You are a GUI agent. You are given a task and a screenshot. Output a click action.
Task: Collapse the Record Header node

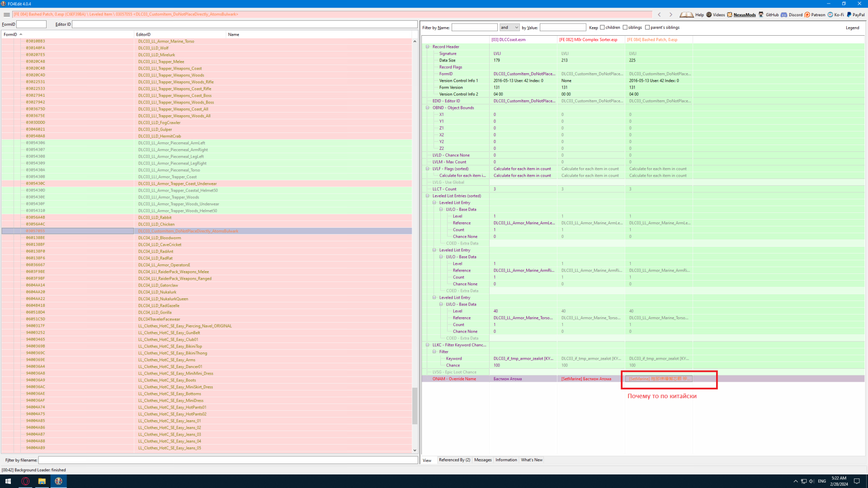coord(427,47)
